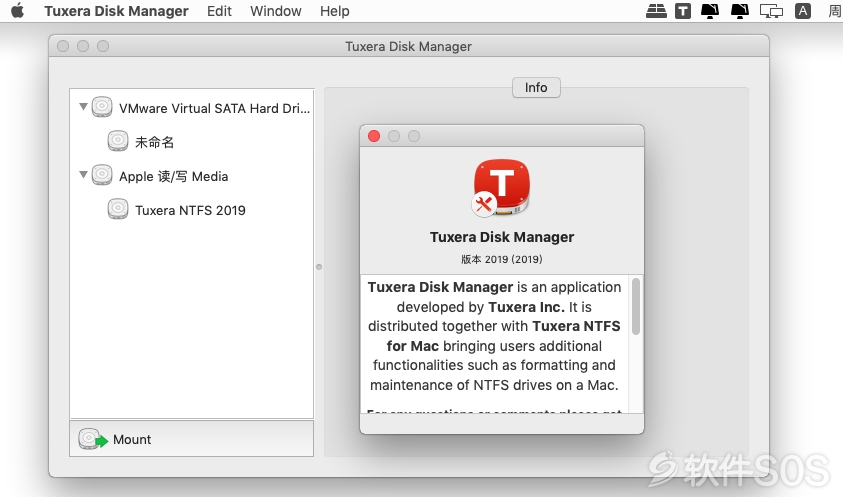Open the Window menu
The height and width of the screenshot is (497, 843).
tap(276, 11)
